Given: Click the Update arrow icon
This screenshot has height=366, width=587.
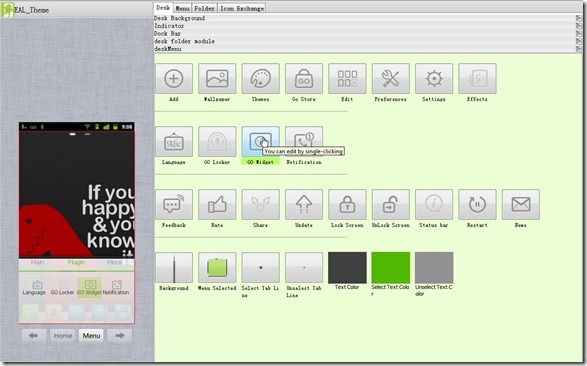Looking at the screenshot, I should [x=304, y=204].
